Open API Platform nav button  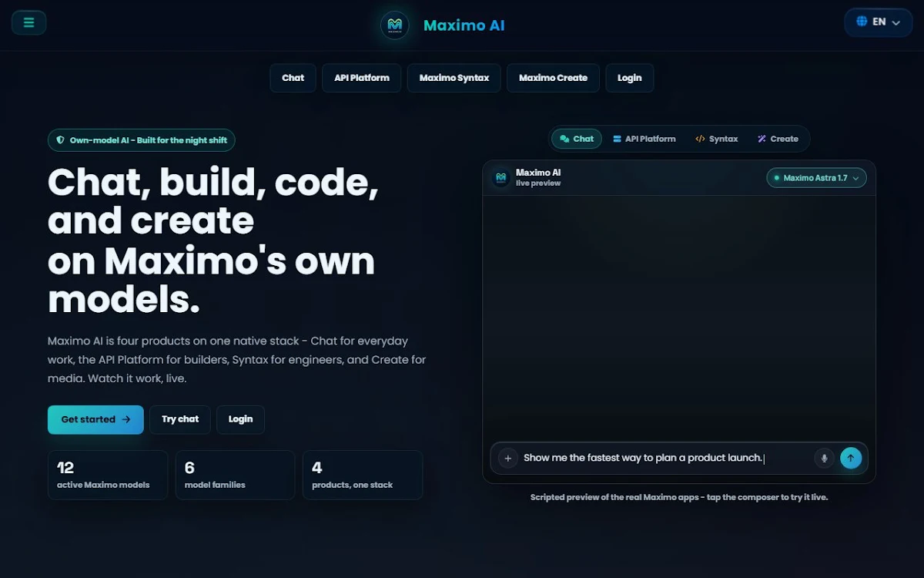click(362, 78)
